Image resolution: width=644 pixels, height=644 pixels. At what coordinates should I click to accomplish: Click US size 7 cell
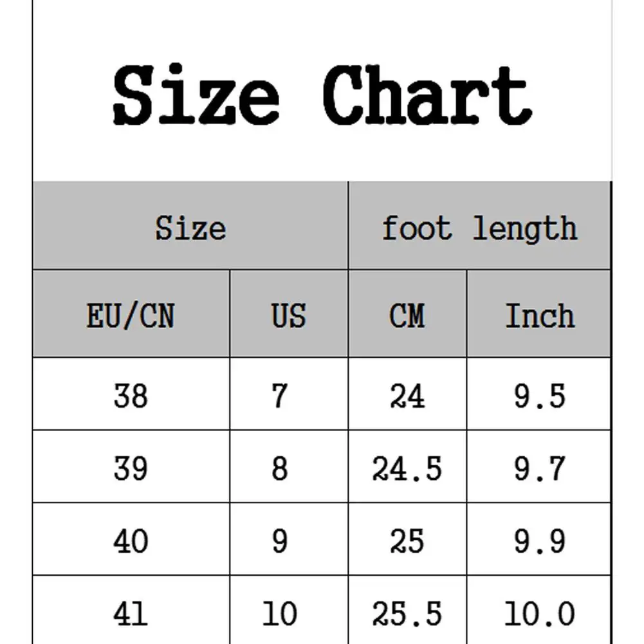click(279, 395)
